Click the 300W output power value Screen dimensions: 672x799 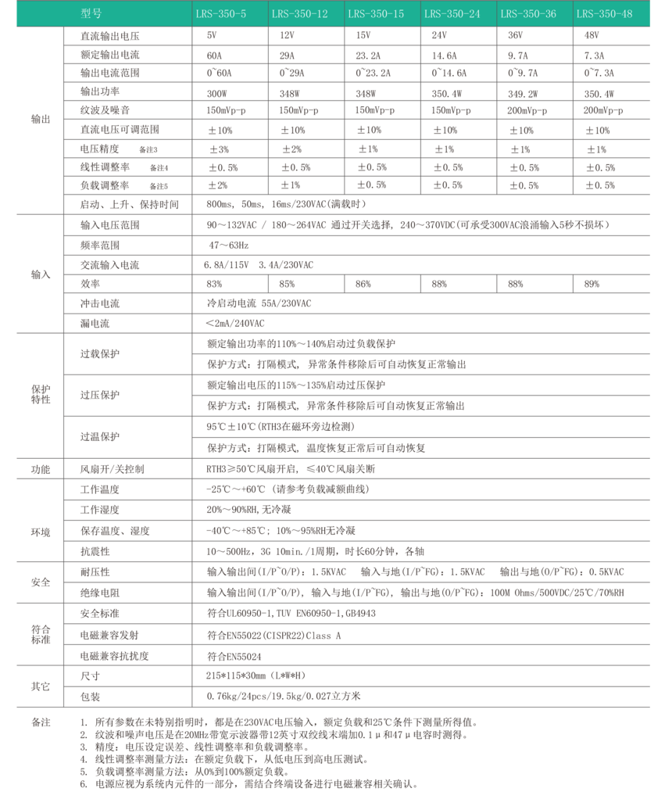coord(216,94)
